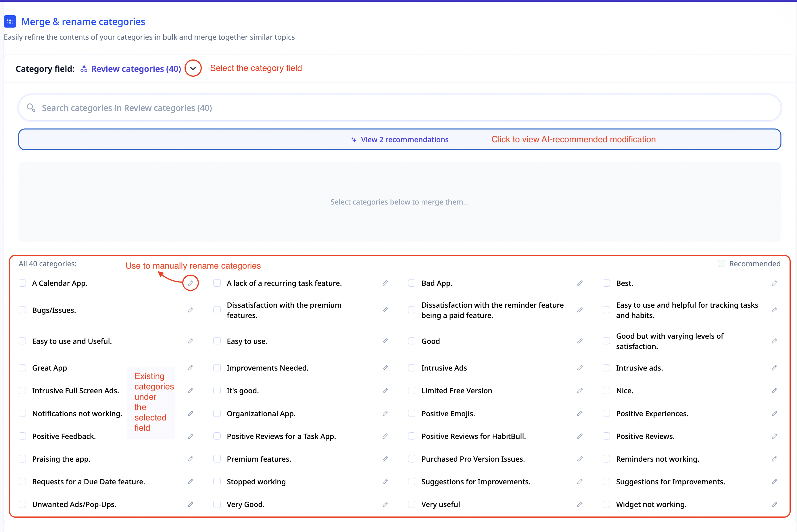
Task: Click the Merge & rename categories heading
Action: [x=83, y=22]
